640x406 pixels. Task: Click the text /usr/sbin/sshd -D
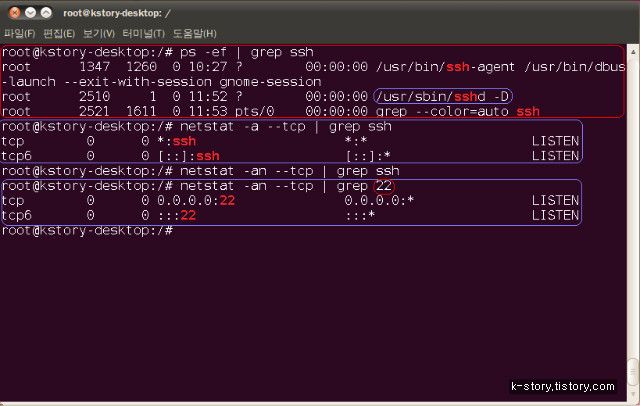(x=443, y=97)
